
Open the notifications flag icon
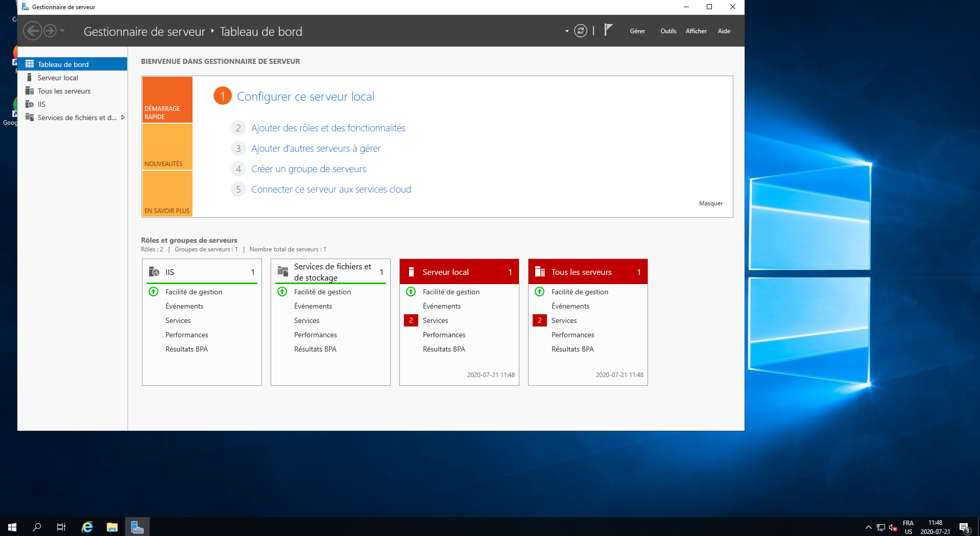608,31
